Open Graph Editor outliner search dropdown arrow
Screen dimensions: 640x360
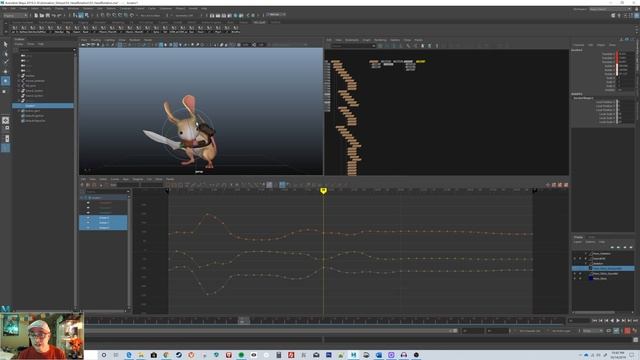pos(129,191)
